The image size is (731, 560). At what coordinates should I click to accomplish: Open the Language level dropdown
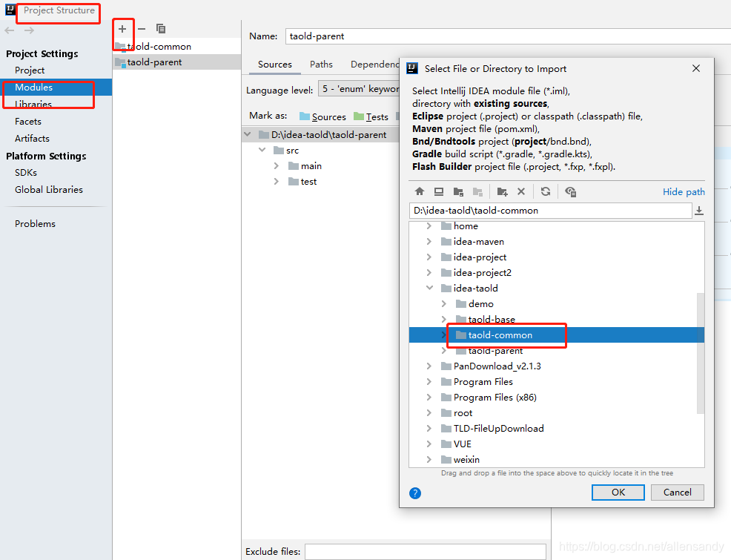tap(359, 89)
